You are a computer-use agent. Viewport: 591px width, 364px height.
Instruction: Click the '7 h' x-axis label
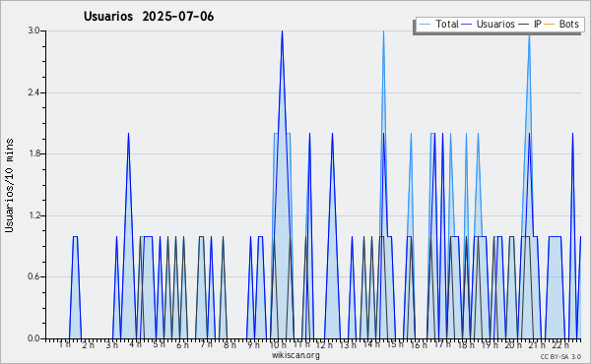pos(206,344)
